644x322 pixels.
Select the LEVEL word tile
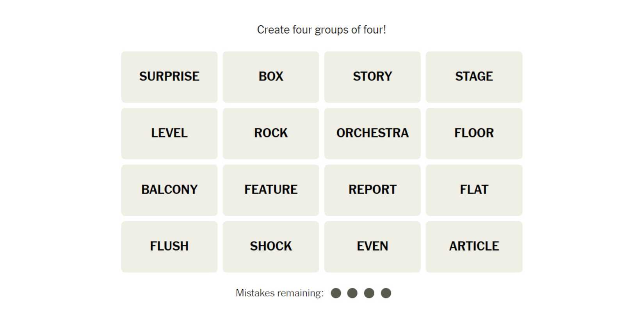[x=169, y=133]
